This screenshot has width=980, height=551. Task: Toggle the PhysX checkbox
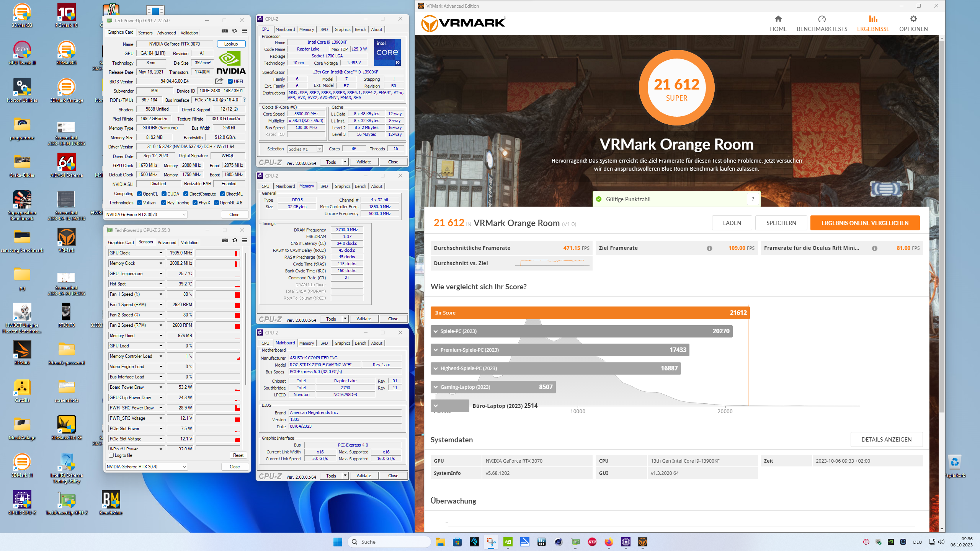(195, 203)
